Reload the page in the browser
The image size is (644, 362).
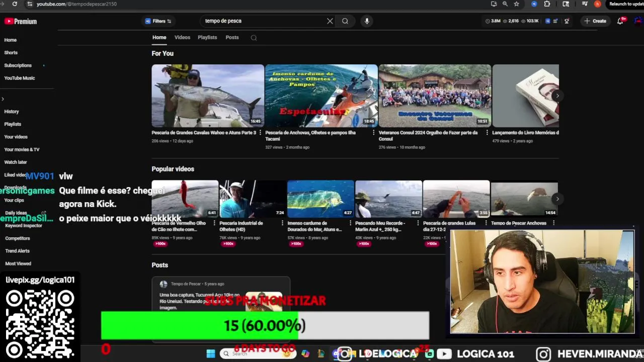(15, 4)
